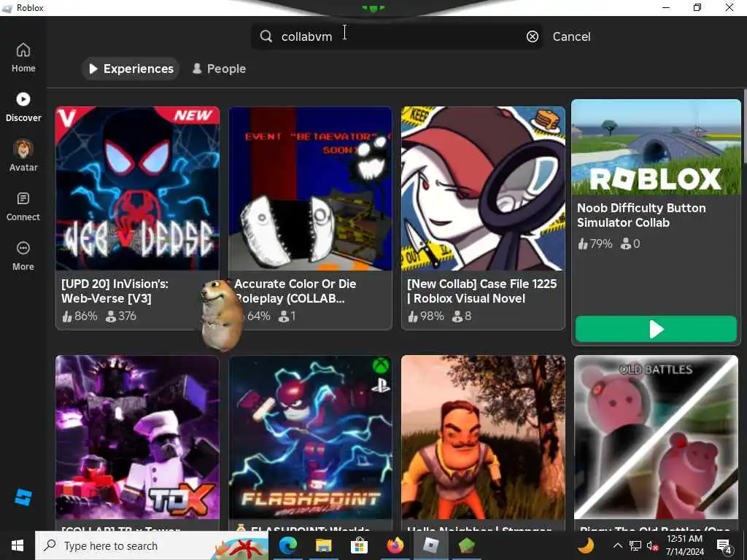
Task: Click the Roblox Studio icon in sidebar
Action: tap(23, 497)
